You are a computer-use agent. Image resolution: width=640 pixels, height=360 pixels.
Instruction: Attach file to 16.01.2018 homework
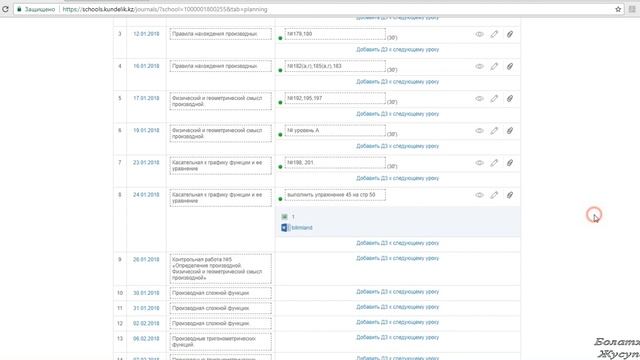coord(510,67)
